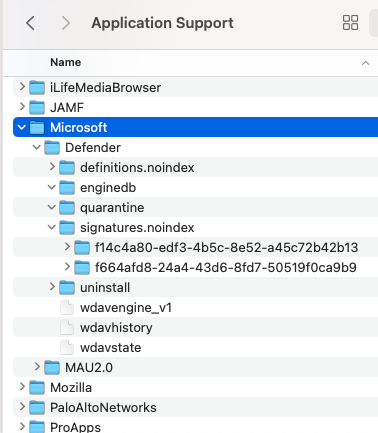Click the wdavstate file icon

(67, 347)
